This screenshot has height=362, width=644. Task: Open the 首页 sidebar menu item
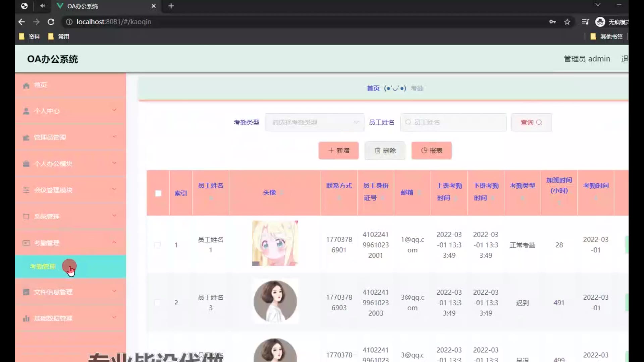point(70,85)
